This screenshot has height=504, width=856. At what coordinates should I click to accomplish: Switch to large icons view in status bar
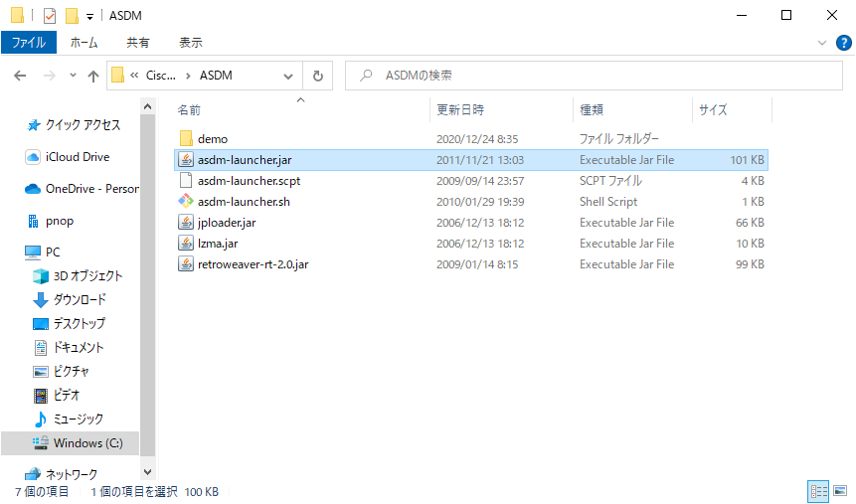pos(840,491)
